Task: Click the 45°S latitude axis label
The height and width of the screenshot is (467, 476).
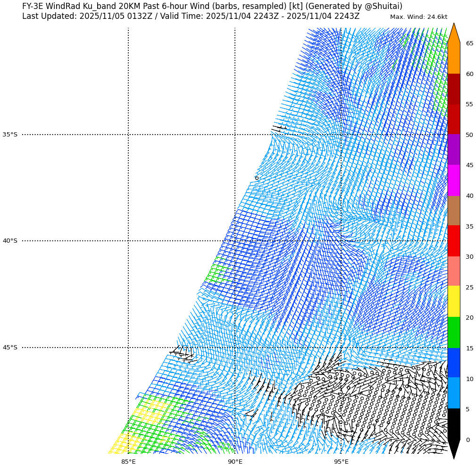Action: 10,348
